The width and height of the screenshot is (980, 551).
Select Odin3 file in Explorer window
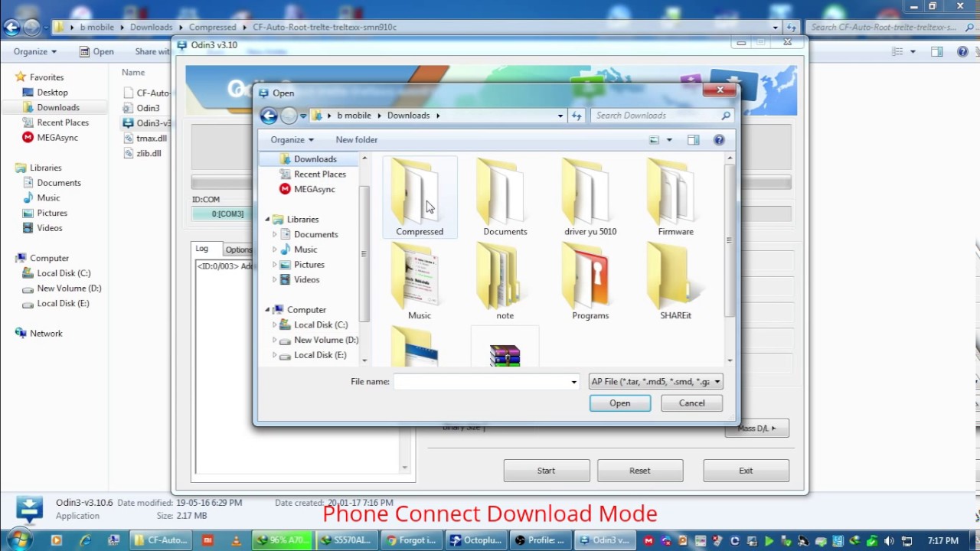(142, 108)
